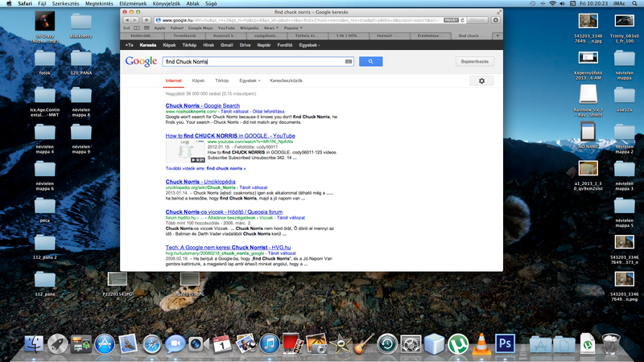Open the Reading List glasses icon

pyautogui.click(x=126, y=28)
